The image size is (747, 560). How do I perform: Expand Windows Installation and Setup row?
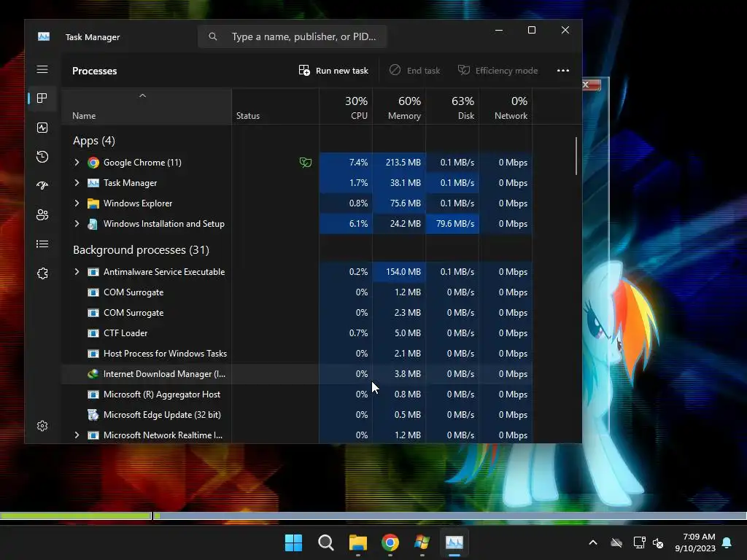(77, 224)
